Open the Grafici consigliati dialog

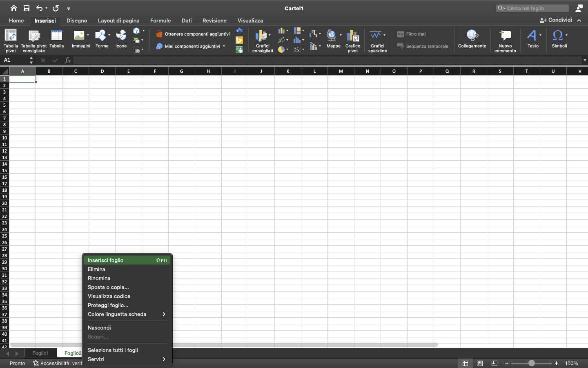click(263, 41)
